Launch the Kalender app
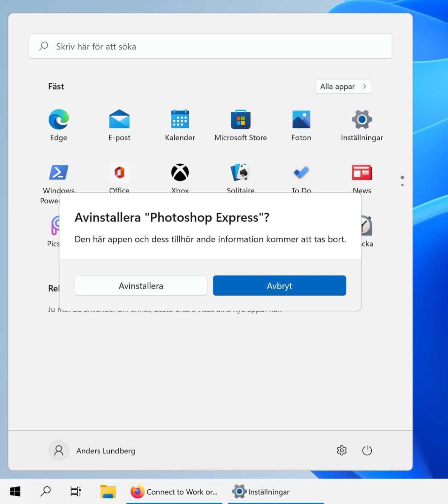 (180, 125)
